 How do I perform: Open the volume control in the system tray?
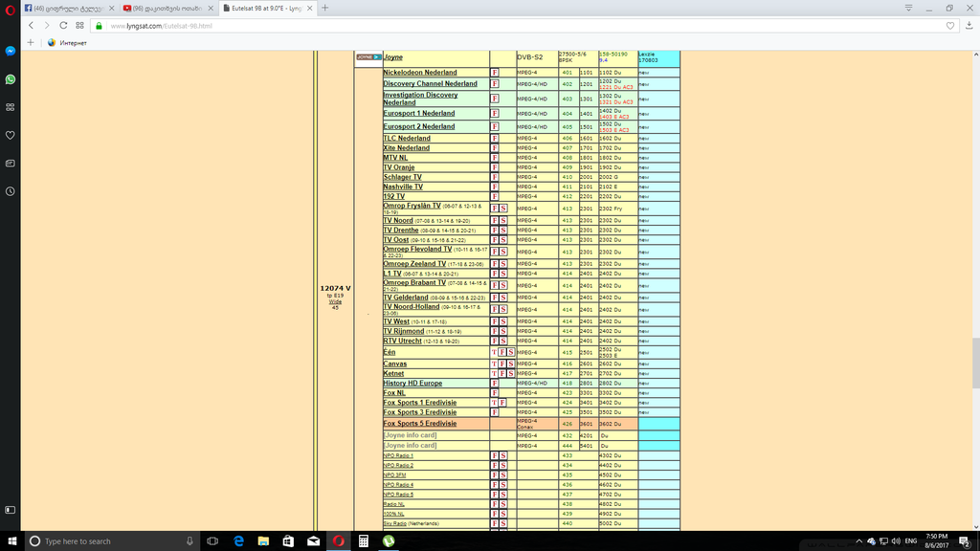pos(896,541)
